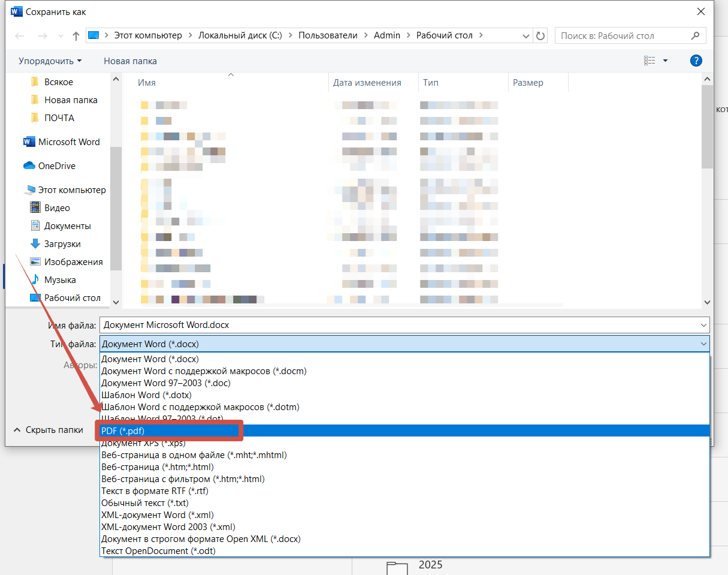Click the Новая папка button
Screen dimensions: 728x575
coord(130,61)
